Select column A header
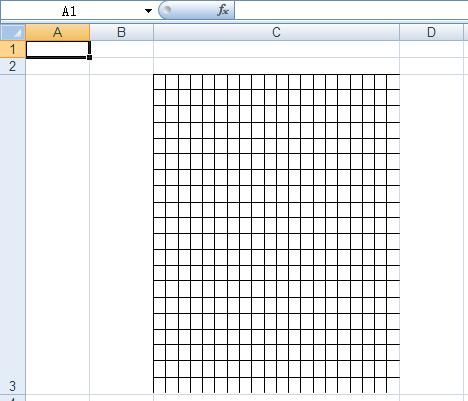Viewport: 468px width, 401px height. (58, 32)
